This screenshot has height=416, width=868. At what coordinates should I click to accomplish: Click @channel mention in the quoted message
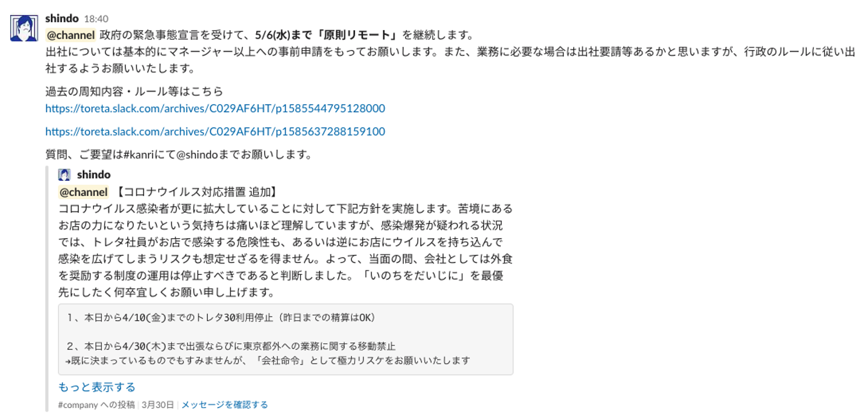tap(83, 192)
